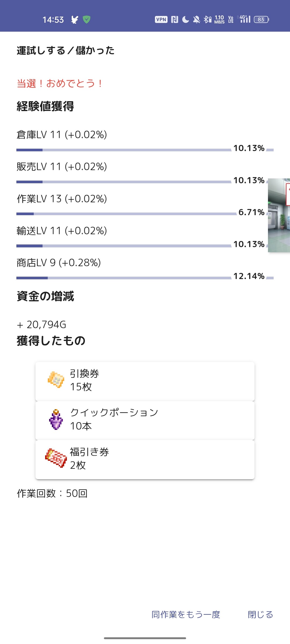Tap the battery indicator showing 83
This screenshot has height=644, width=290.
pyautogui.click(x=261, y=20)
